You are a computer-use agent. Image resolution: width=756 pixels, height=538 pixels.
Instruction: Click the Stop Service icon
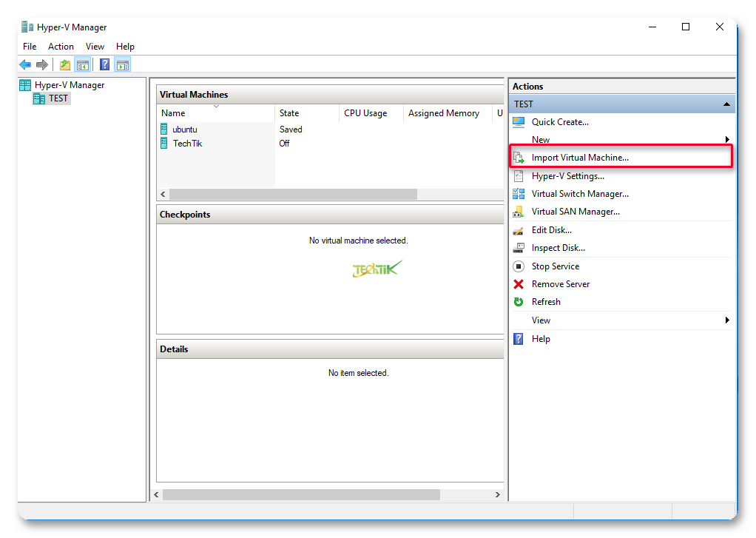pos(519,266)
